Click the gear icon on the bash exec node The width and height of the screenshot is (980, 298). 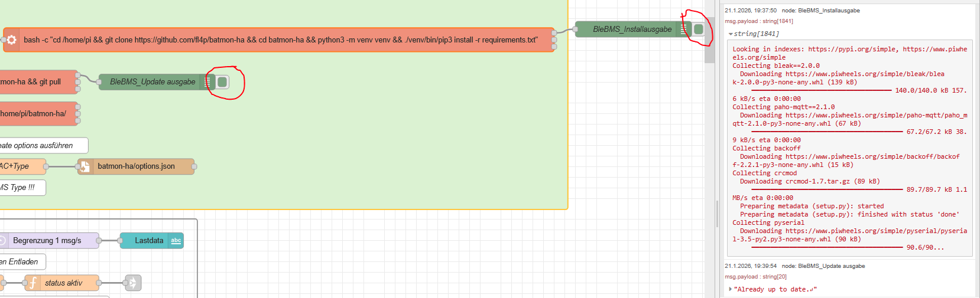(x=11, y=40)
